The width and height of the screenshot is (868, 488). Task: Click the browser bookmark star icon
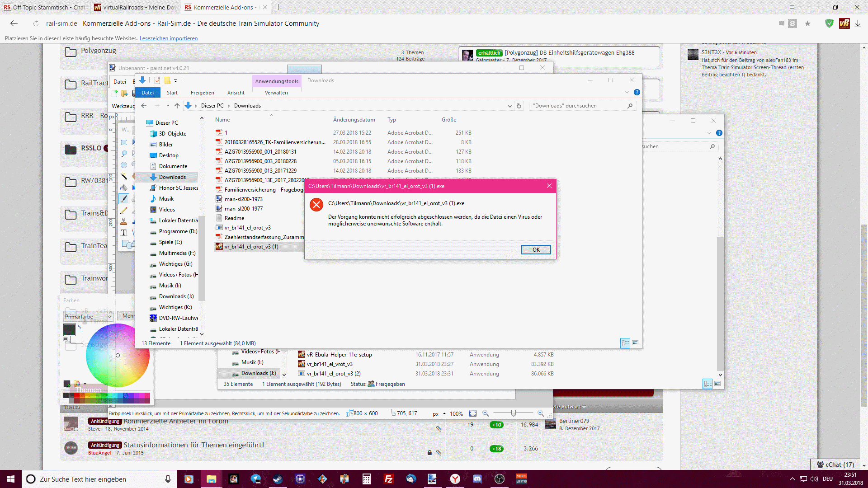coord(807,23)
